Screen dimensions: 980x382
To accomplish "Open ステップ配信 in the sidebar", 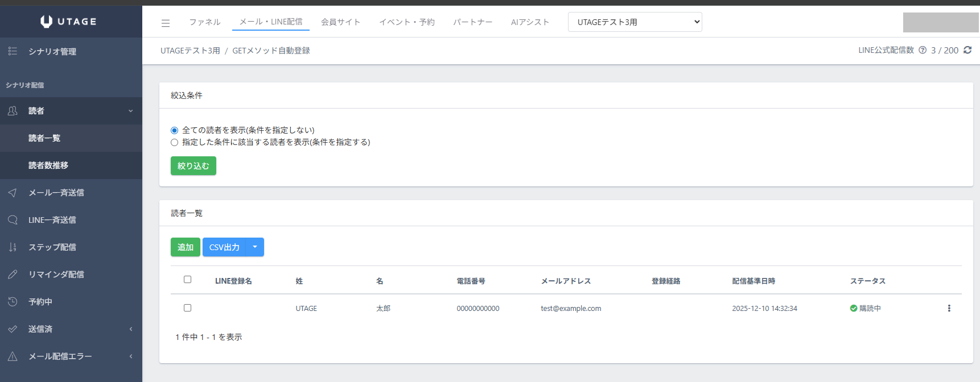I will pyautogui.click(x=52, y=247).
